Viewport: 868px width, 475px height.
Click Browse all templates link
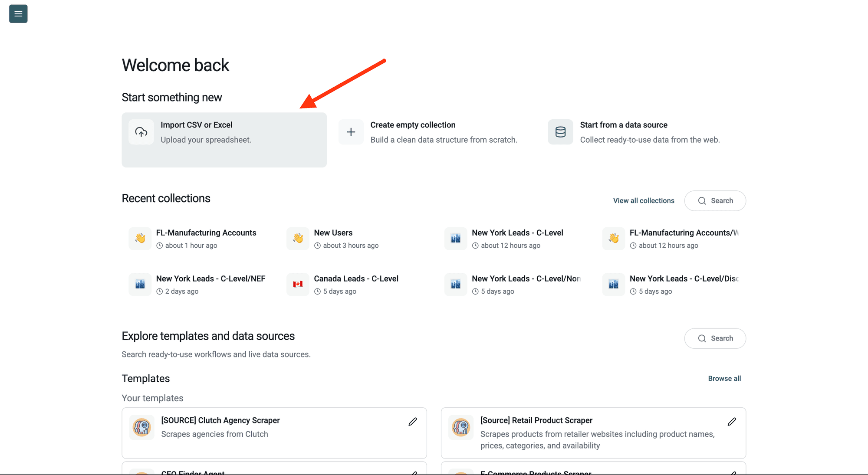pos(724,379)
